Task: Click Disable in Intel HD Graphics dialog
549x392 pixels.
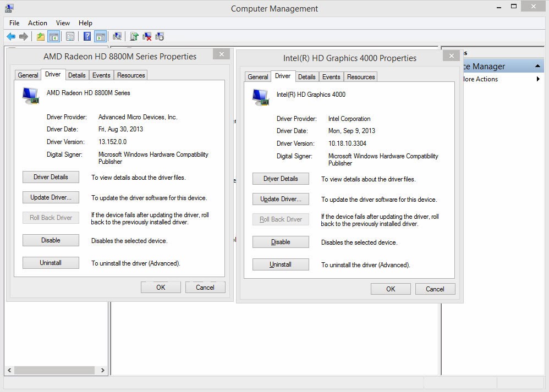Action: tap(281, 242)
